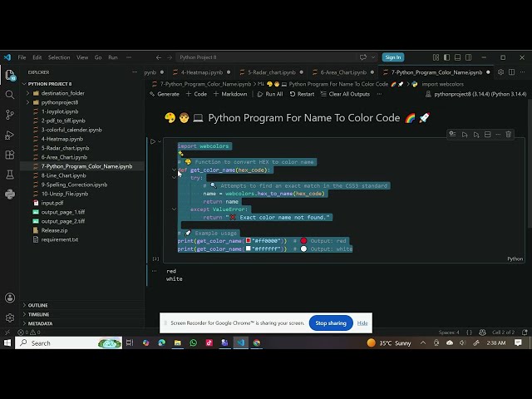532x399 pixels.
Task: Switch to the 6-Area_Chart.ipynb tab
Action: pos(343,72)
